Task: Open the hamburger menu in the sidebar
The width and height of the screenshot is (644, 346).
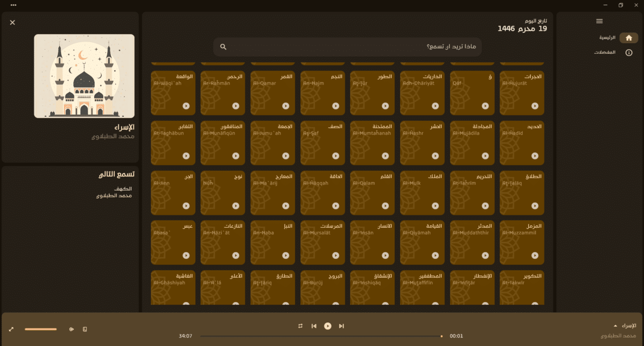Action: pos(599,21)
